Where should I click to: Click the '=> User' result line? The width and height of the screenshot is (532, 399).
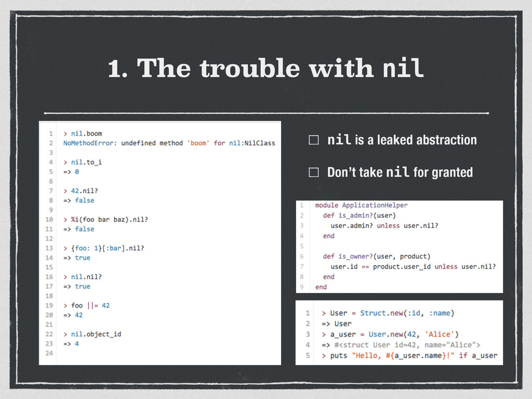pyautogui.click(x=337, y=324)
